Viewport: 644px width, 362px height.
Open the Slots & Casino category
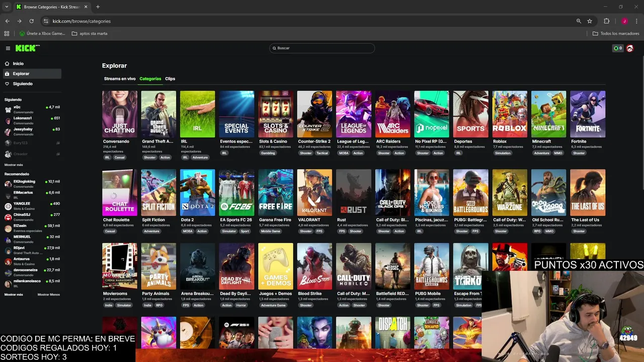point(276,114)
